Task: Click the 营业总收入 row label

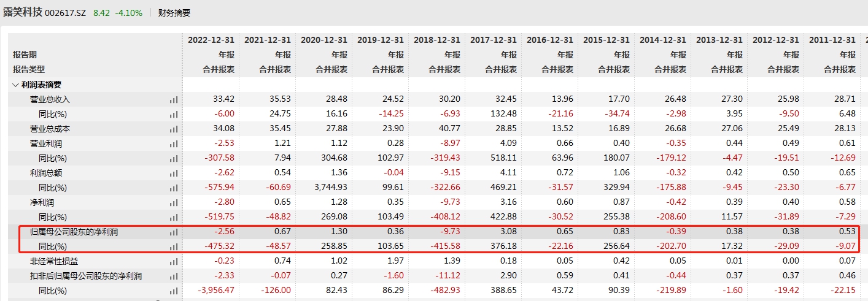Action: coord(50,99)
